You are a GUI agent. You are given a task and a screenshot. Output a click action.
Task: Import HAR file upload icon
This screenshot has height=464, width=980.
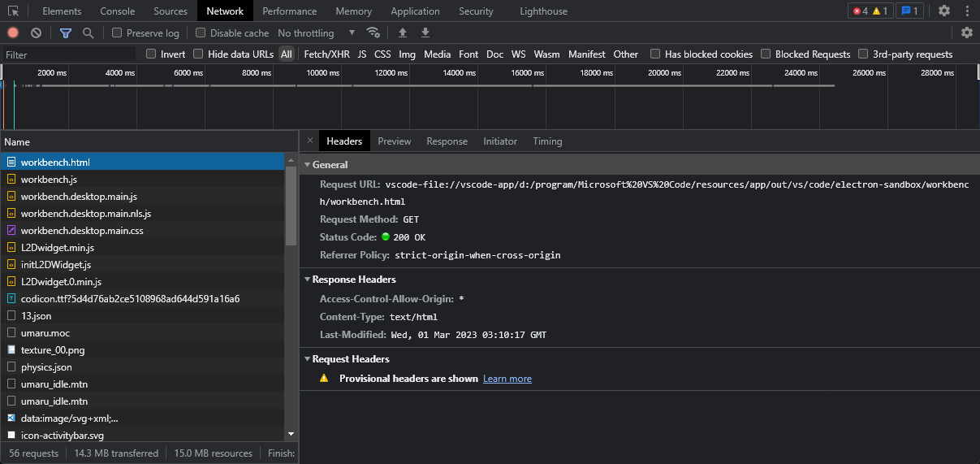tap(402, 33)
